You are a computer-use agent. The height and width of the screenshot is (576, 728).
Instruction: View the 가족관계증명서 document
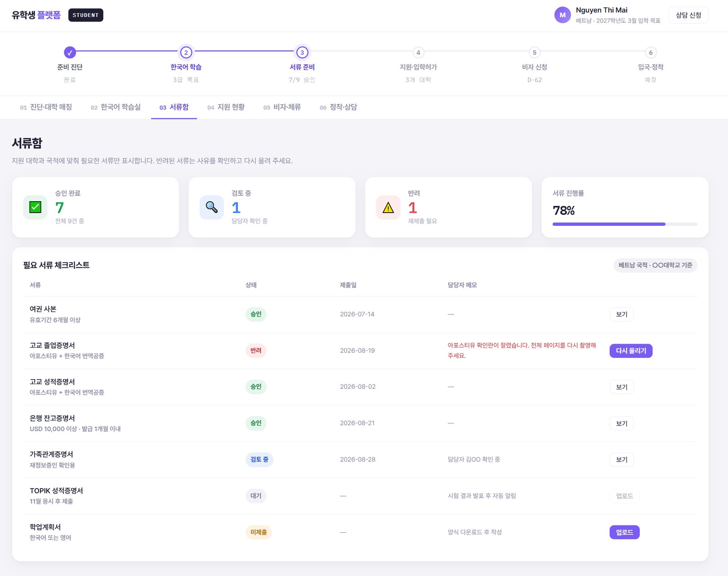tap(622, 459)
